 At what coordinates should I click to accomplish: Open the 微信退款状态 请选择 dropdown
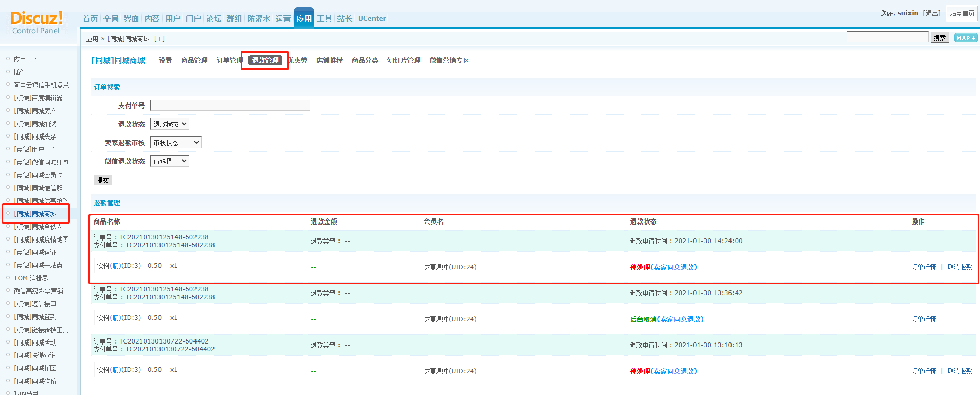[170, 161]
